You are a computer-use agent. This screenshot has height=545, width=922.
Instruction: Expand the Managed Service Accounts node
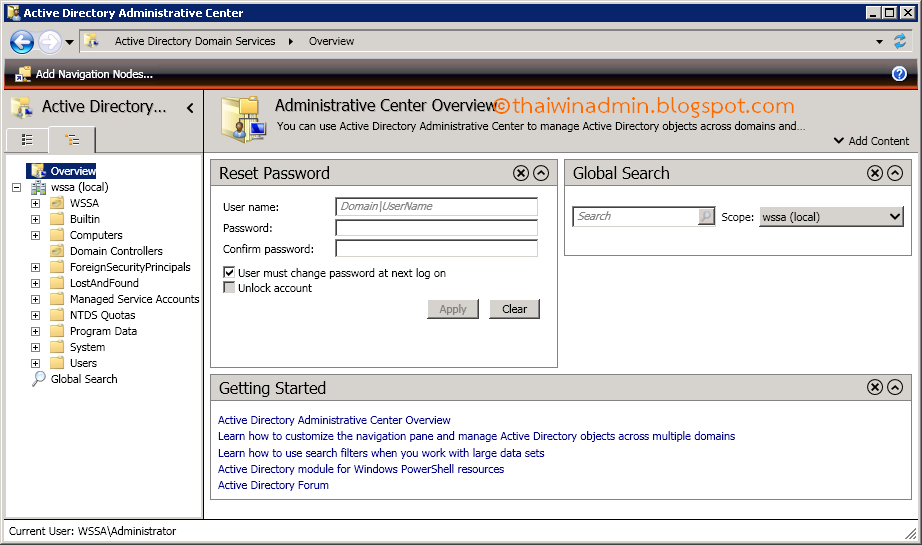coord(35,299)
